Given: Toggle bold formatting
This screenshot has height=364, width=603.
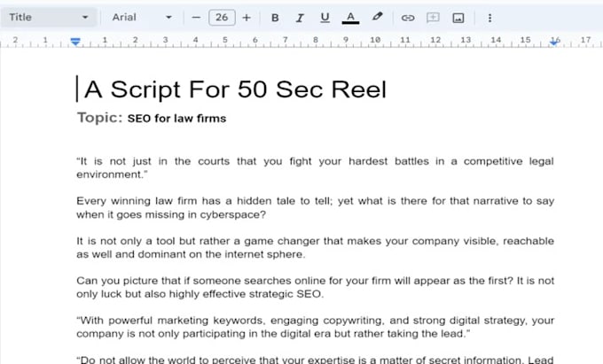Looking at the screenshot, I should pos(275,17).
